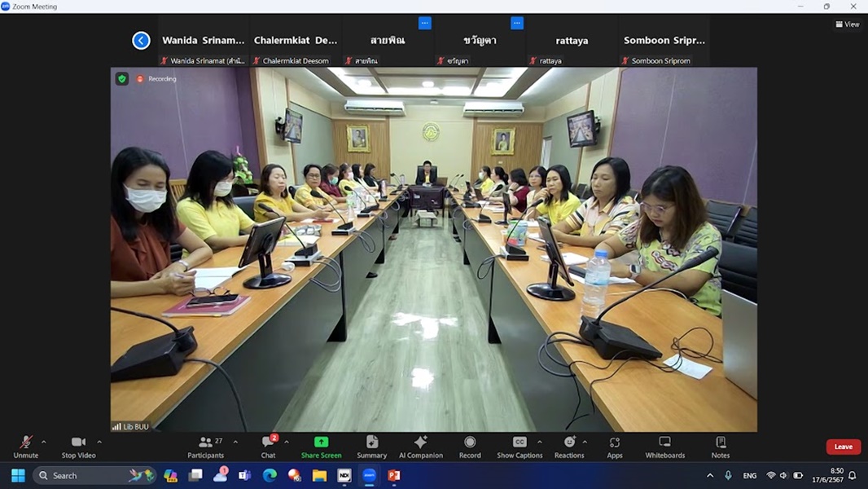Unmute the microphone

[x=26, y=446]
